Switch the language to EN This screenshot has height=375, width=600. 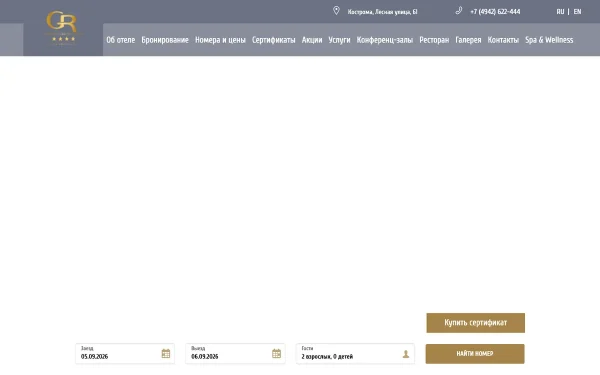577,12
